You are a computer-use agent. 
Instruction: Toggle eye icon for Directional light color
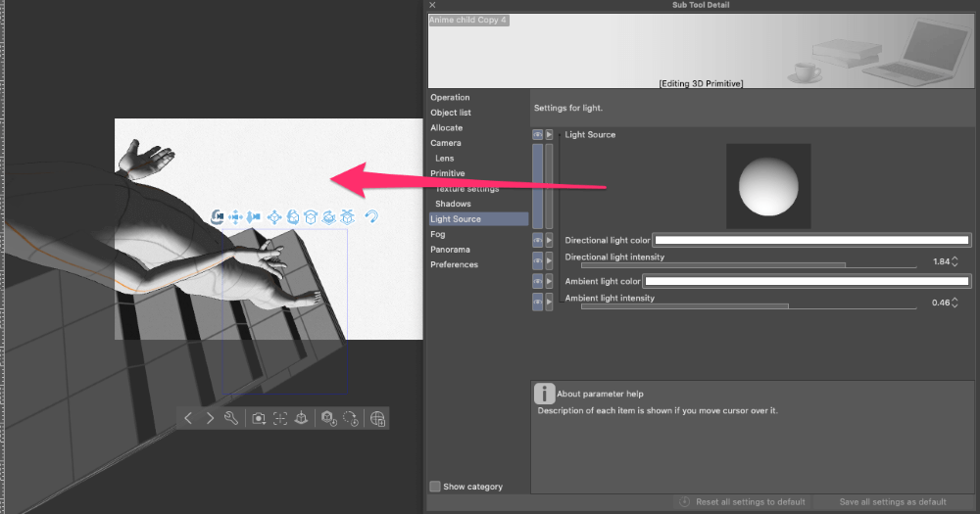tap(537, 240)
